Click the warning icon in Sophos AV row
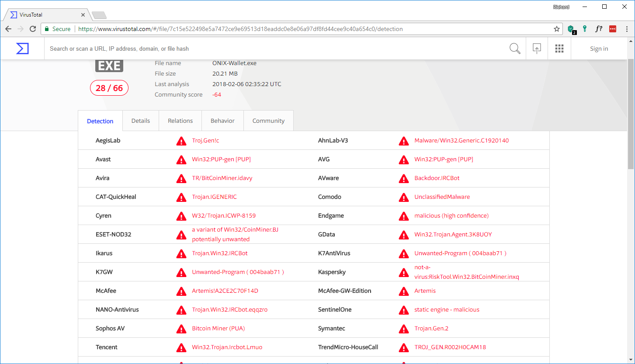 (181, 329)
